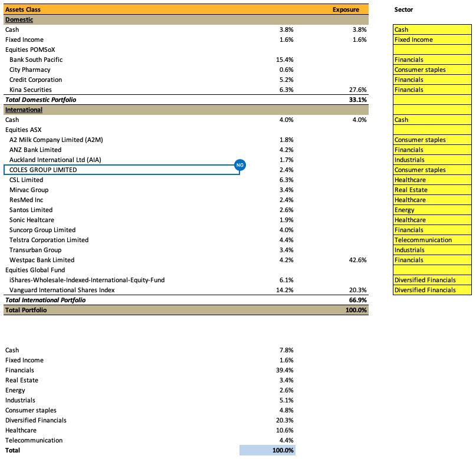Click Consumer staples sector for City Pharmacy

tap(432, 70)
